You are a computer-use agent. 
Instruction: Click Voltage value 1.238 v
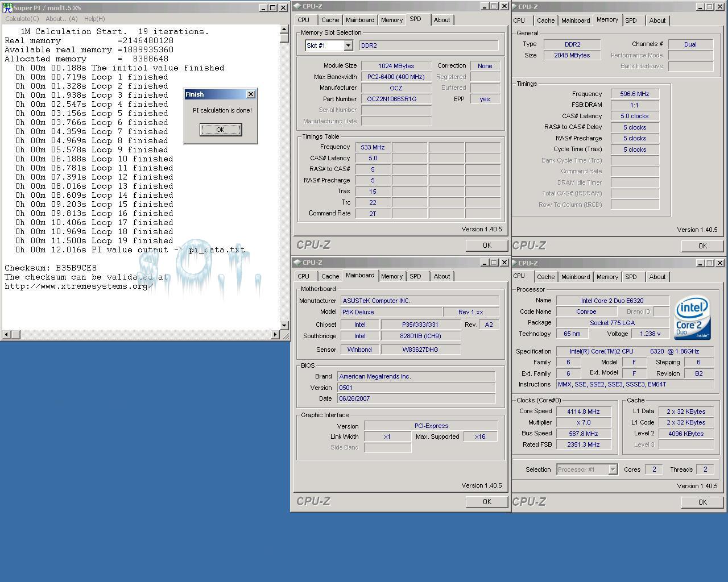point(650,334)
